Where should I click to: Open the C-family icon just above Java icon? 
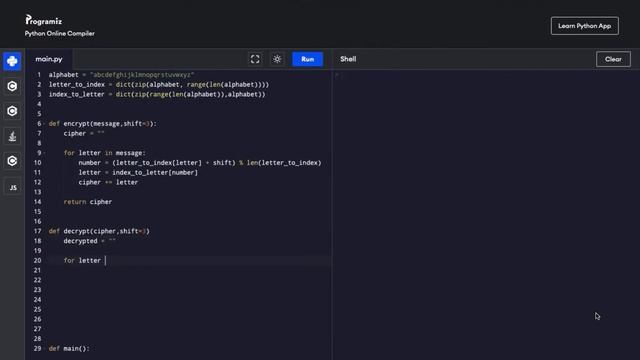[x=12, y=111]
